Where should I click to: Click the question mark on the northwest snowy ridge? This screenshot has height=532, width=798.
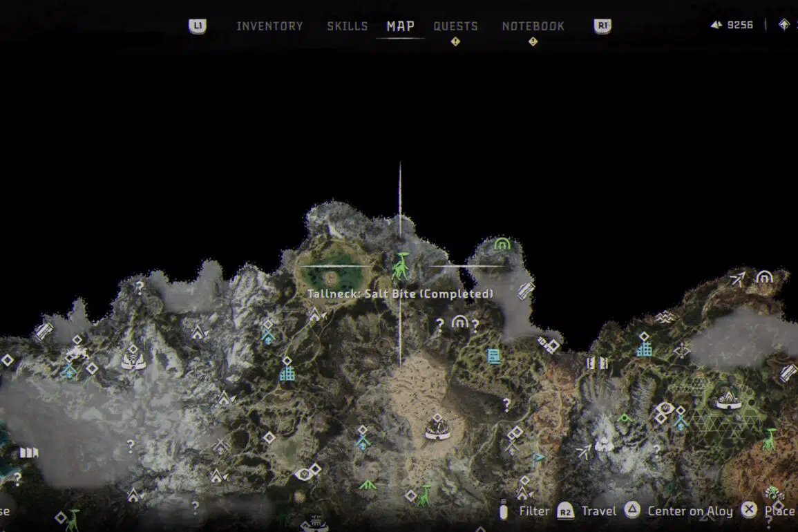point(140,288)
